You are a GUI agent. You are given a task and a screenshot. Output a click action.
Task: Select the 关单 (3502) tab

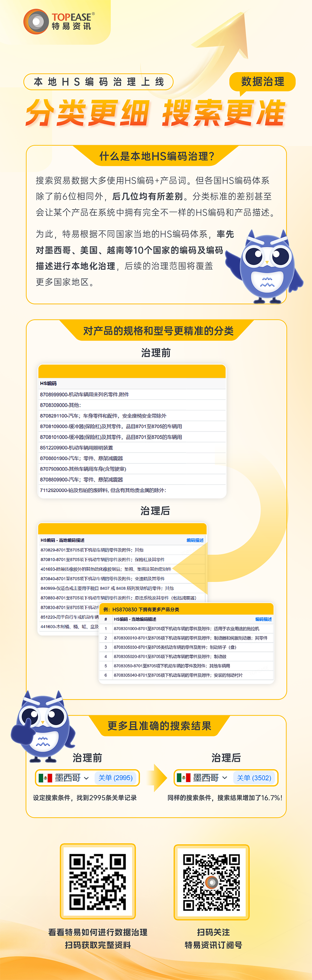[254, 778]
